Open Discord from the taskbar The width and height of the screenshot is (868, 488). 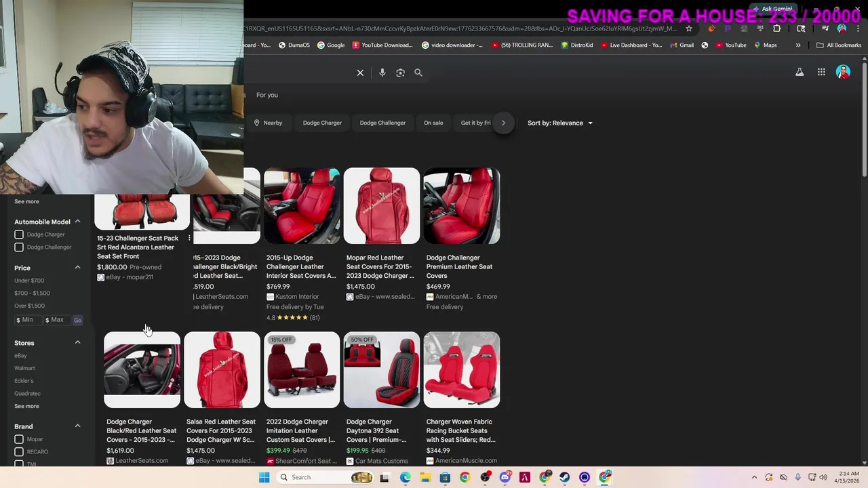(x=505, y=477)
